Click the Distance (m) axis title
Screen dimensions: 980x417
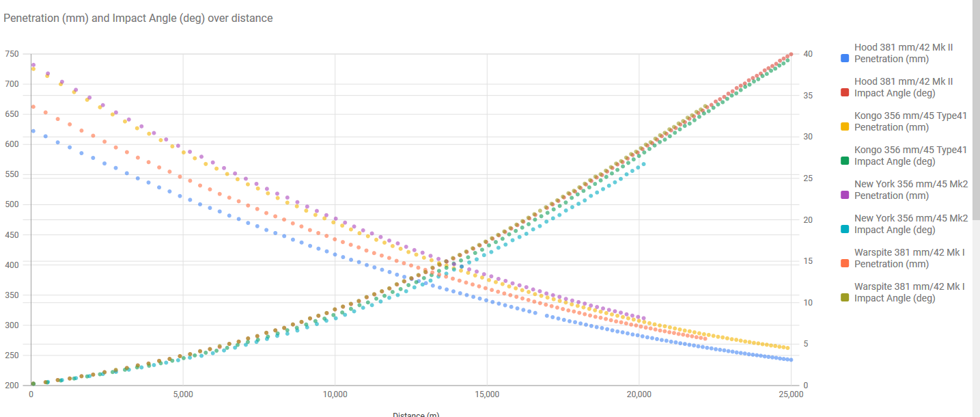421,414
